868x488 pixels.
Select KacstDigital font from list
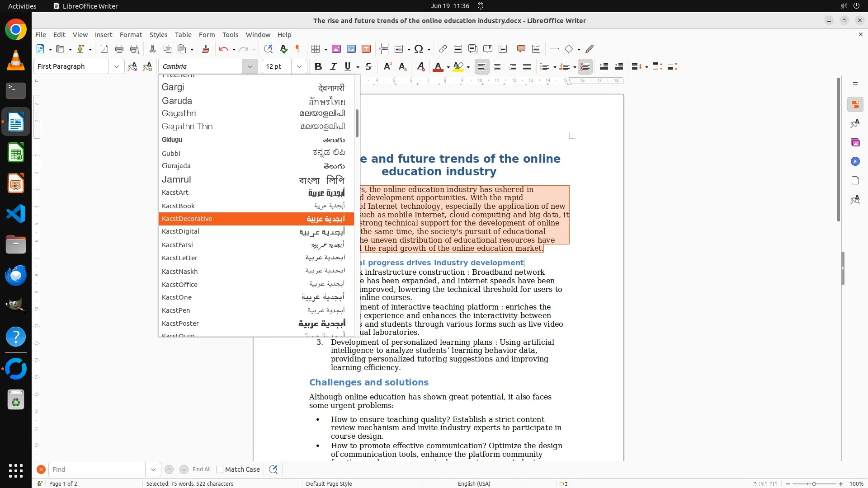coord(181,231)
